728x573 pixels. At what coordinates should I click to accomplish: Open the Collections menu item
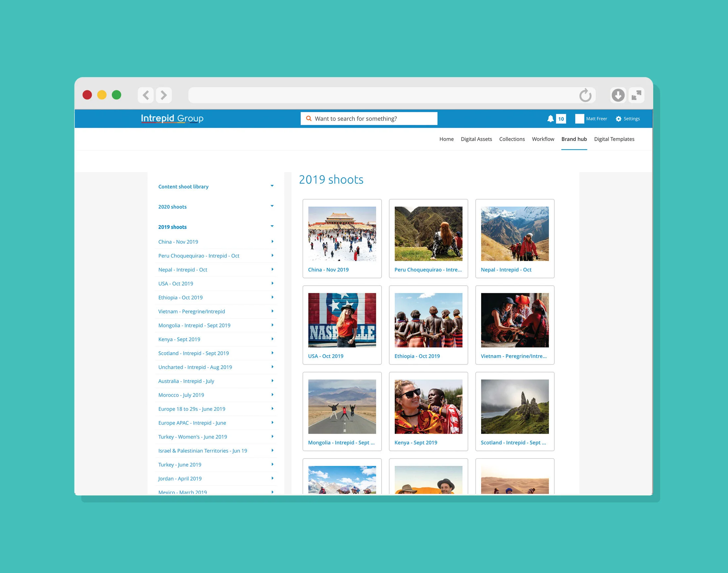coord(512,139)
